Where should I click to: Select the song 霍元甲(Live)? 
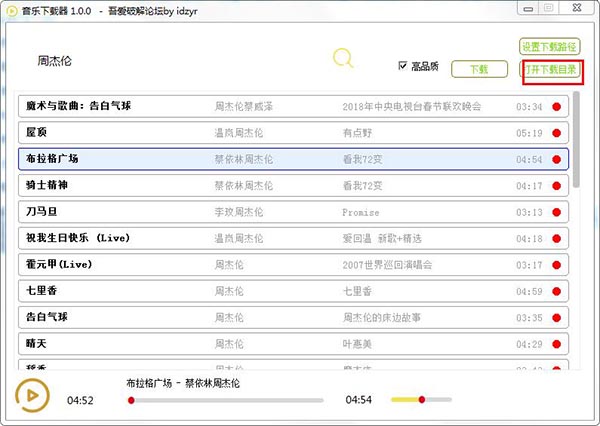pyautogui.click(x=59, y=264)
